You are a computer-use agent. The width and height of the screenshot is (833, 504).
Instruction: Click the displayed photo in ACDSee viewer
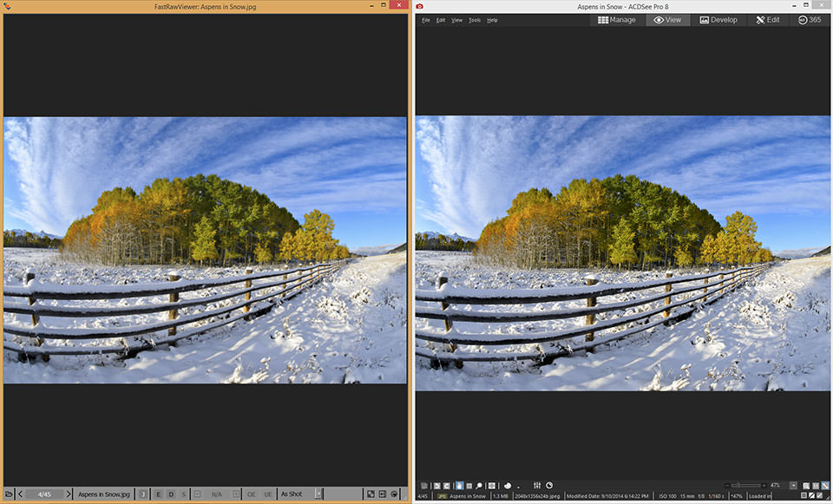coord(623,252)
